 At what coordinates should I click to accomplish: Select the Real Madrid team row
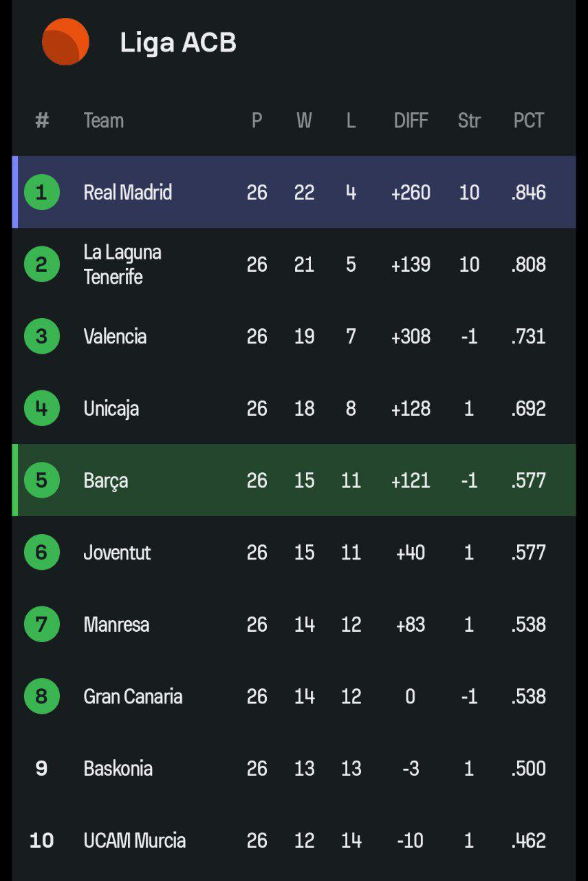(294, 192)
